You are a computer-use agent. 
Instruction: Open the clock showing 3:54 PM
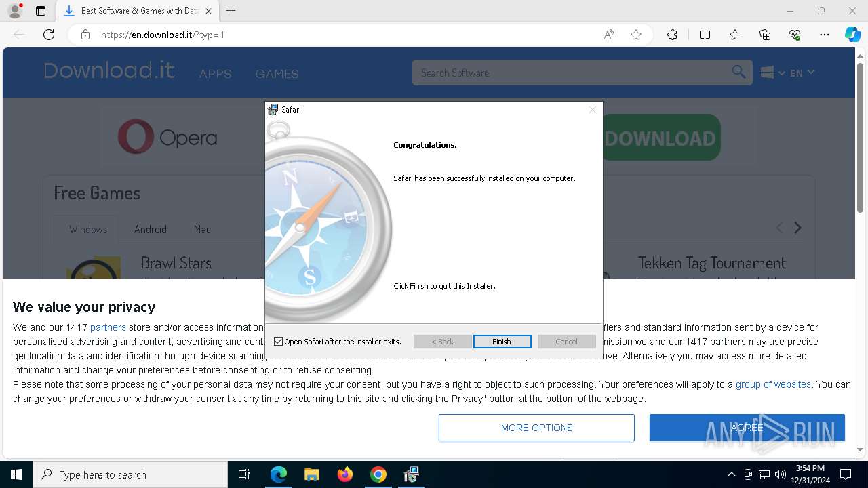[x=810, y=474]
